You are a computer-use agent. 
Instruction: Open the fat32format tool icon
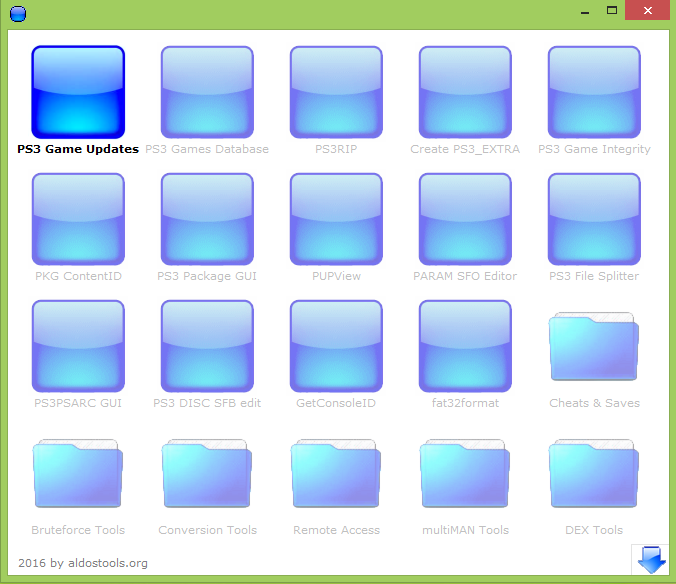pos(465,346)
